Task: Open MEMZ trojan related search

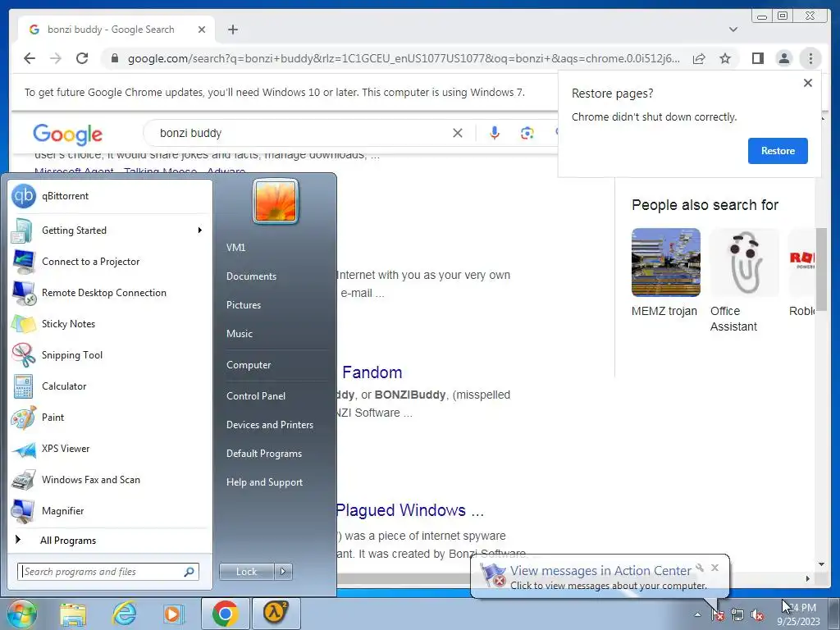Action: (666, 273)
